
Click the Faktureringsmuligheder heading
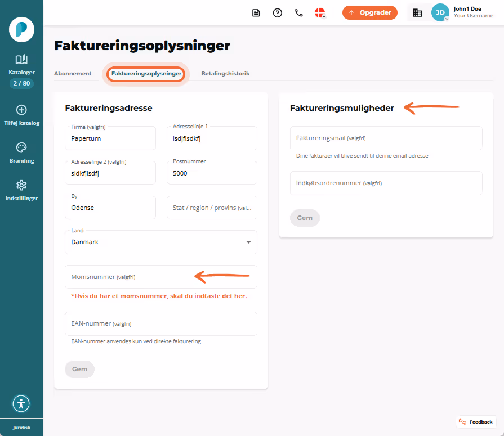coord(342,108)
